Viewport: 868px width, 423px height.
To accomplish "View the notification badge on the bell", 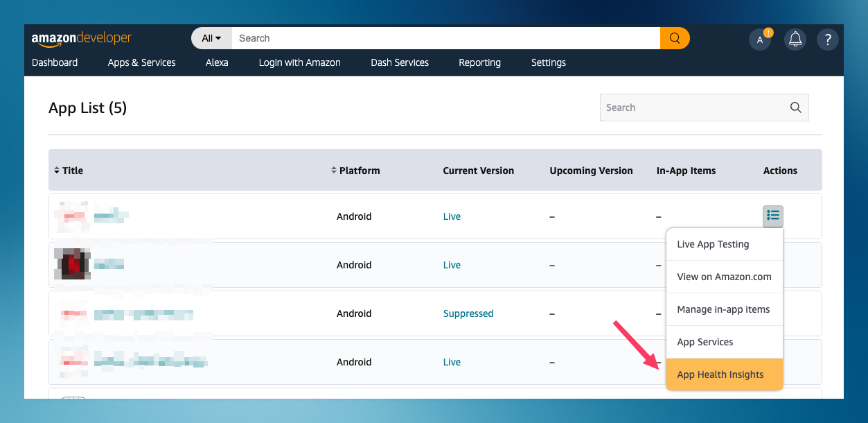I will (x=768, y=32).
